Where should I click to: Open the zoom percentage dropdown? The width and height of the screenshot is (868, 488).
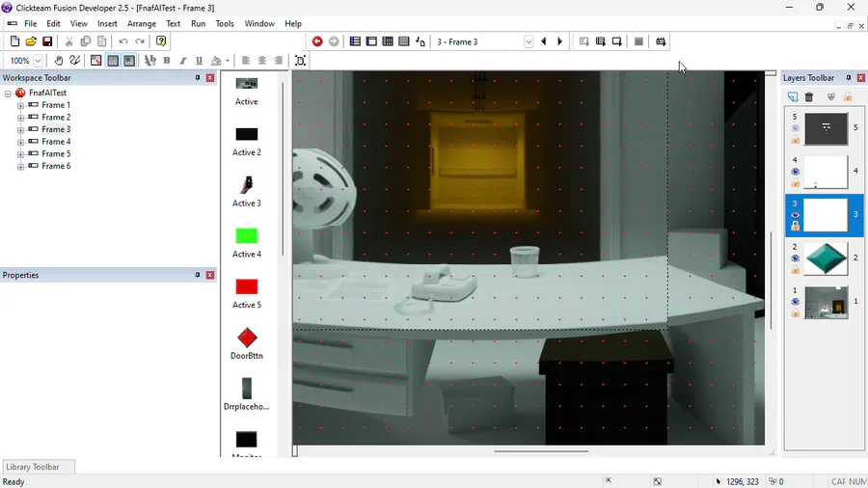coord(38,61)
